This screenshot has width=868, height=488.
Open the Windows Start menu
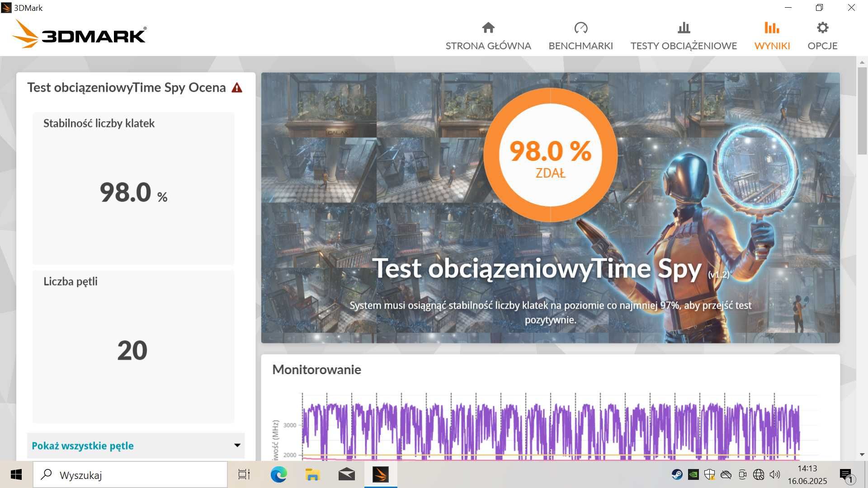[x=16, y=474]
